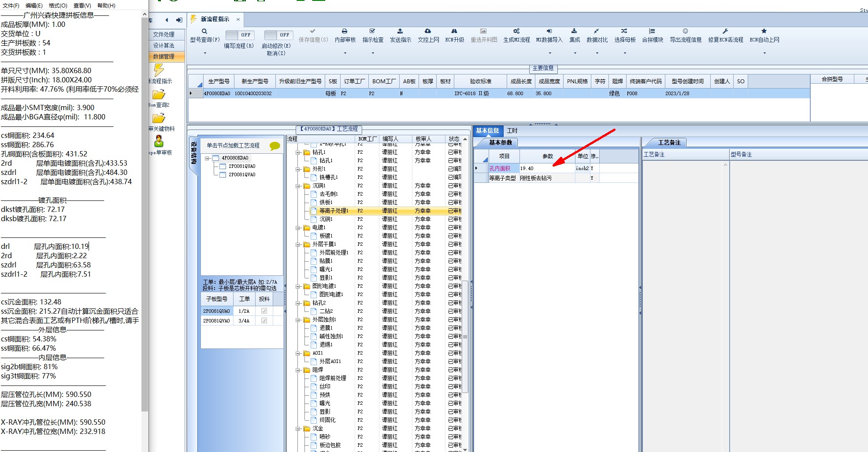
Task: Open the 型号查询(F) dropdown arrow
Action: [205, 53]
